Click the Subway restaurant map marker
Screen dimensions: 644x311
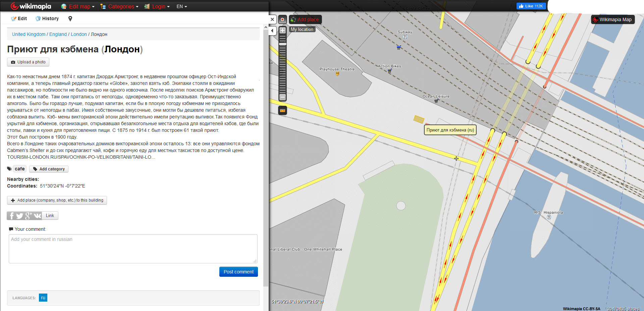coord(405,37)
